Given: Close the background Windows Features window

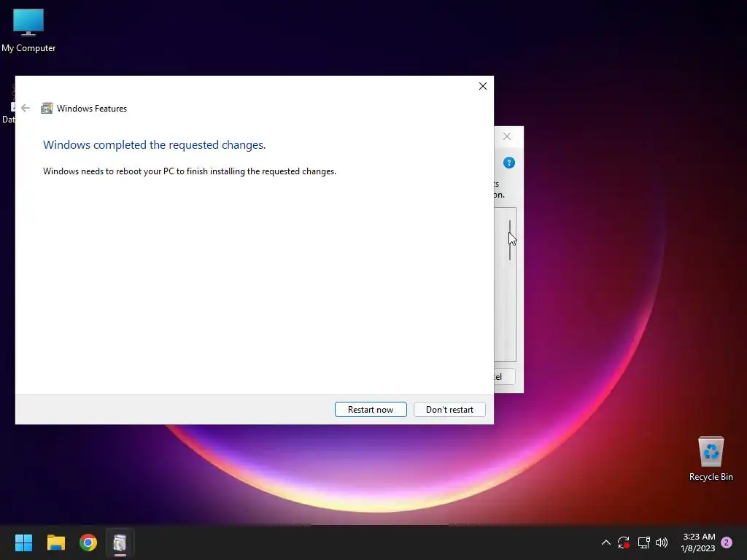Looking at the screenshot, I should (507, 136).
